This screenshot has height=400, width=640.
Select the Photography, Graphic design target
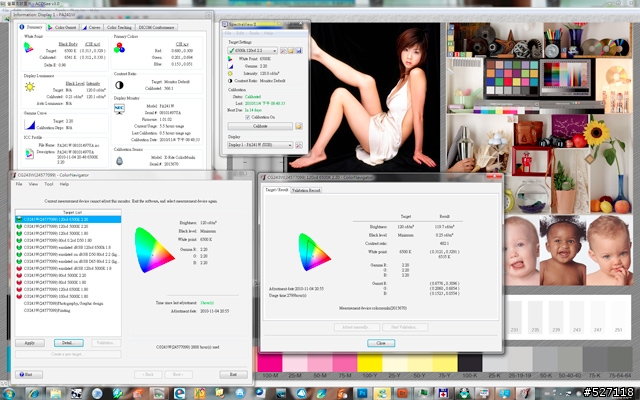(x=68, y=303)
